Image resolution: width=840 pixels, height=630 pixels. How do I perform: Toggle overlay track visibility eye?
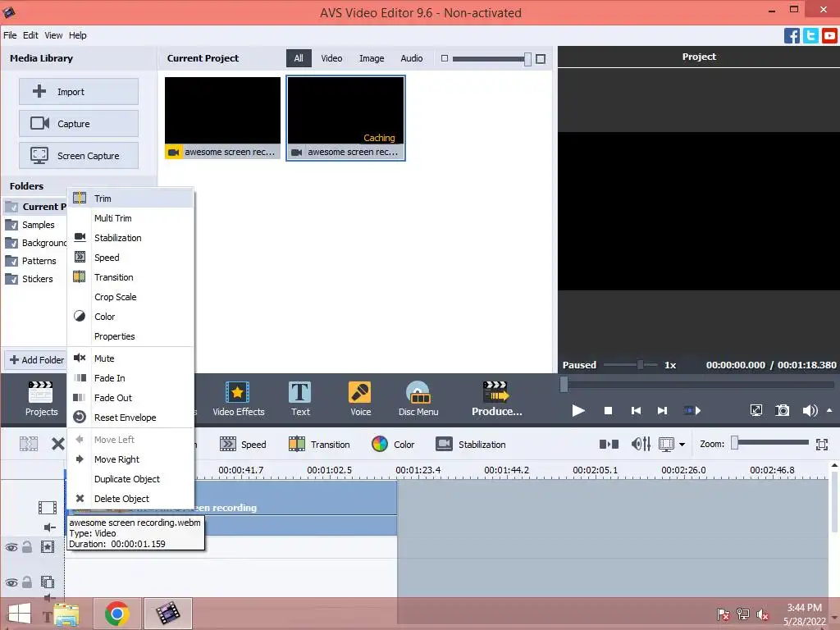(x=11, y=582)
